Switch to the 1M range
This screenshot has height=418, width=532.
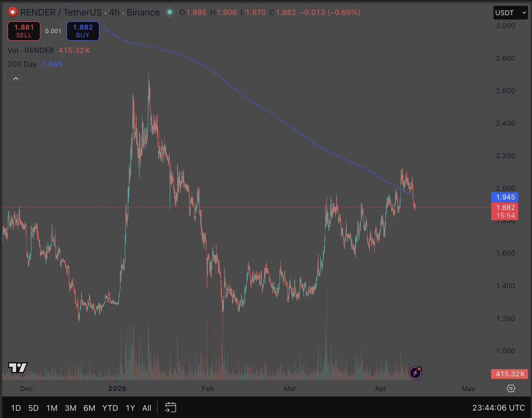[52, 408]
